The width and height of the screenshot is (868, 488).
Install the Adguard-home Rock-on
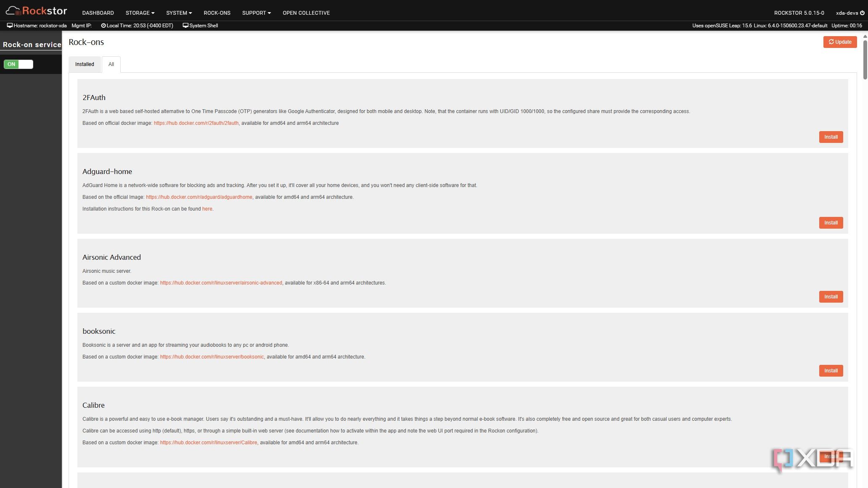(x=831, y=223)
